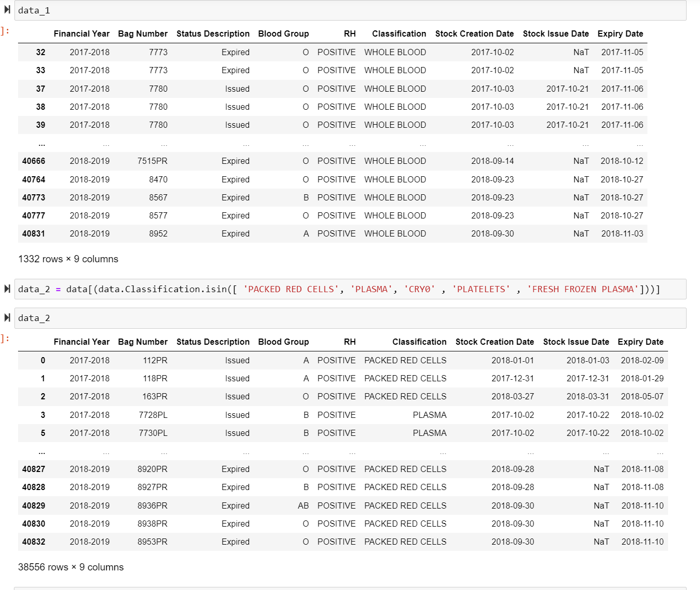Click the 2018-10-12 expiry date
The width and height of the screenshot is (700, 590).
point(622,161)
